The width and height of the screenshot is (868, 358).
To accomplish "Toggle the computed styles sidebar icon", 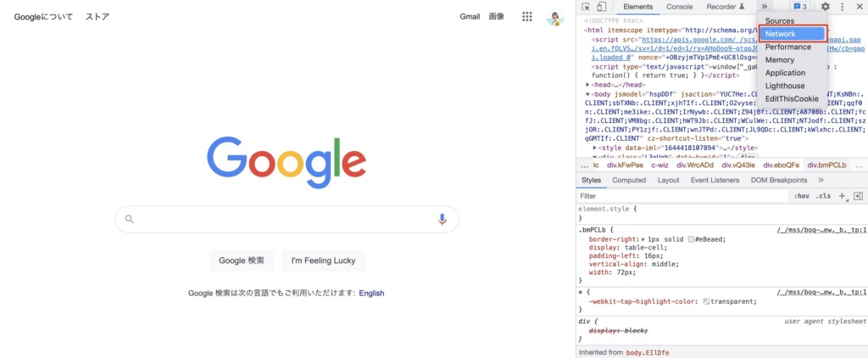I will [x=858, y=196].
